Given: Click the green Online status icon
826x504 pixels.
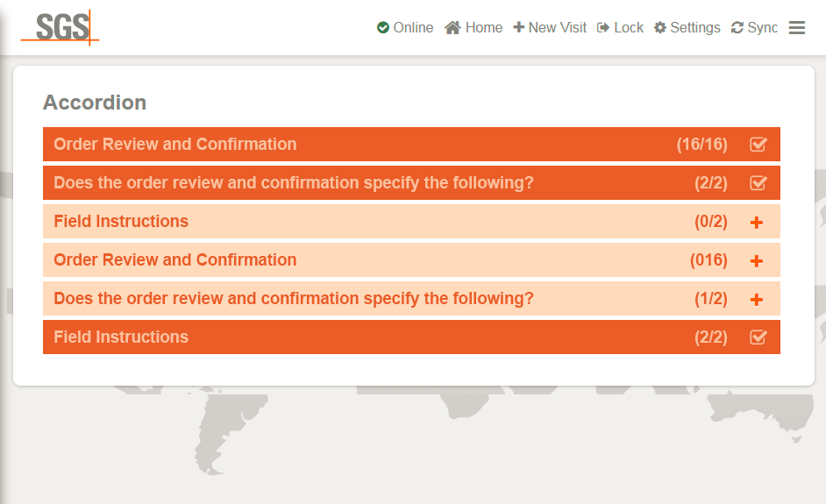Looking at the screenshot, I should 383,27.
